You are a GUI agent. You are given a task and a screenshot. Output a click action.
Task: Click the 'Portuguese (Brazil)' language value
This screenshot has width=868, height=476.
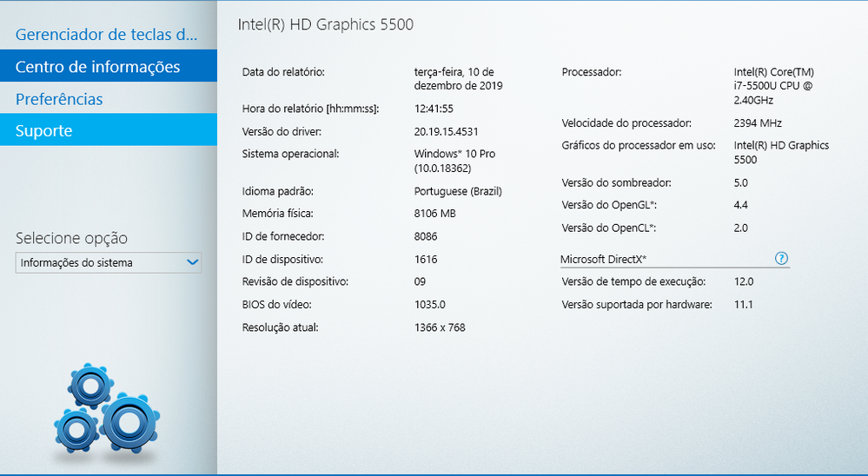(x=458, y=191)
